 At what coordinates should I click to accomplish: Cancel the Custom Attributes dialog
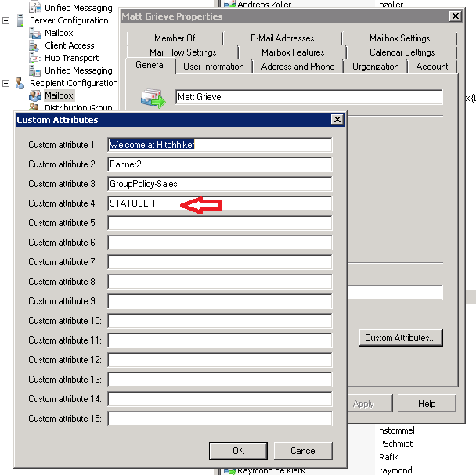[x=303, y=450]
